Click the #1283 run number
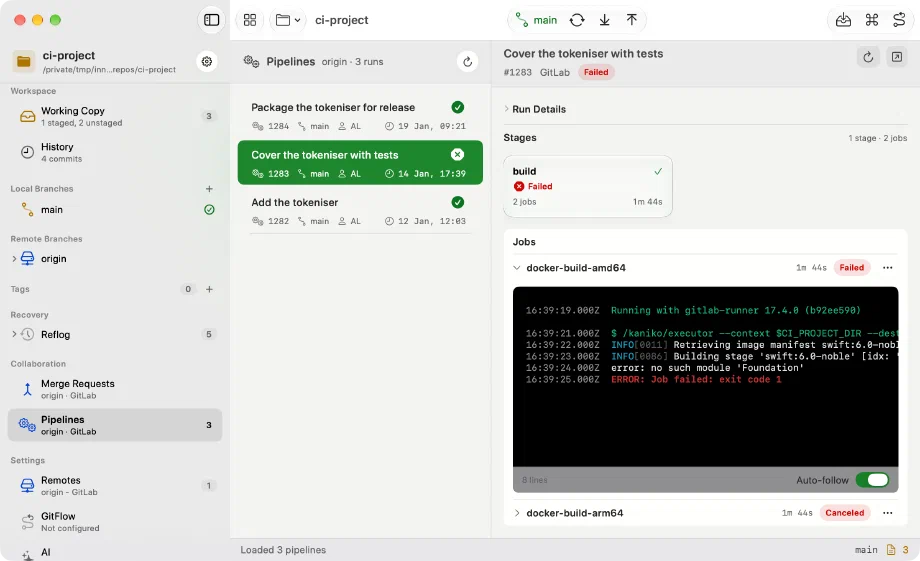920x561 pixels. [x=518, y=72]
